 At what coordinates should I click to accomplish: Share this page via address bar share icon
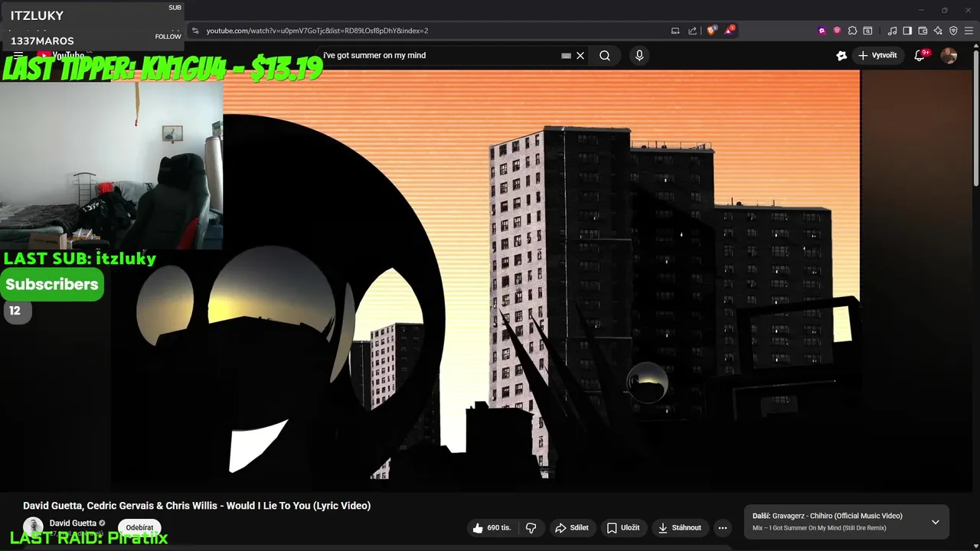[x=693, y=31]
